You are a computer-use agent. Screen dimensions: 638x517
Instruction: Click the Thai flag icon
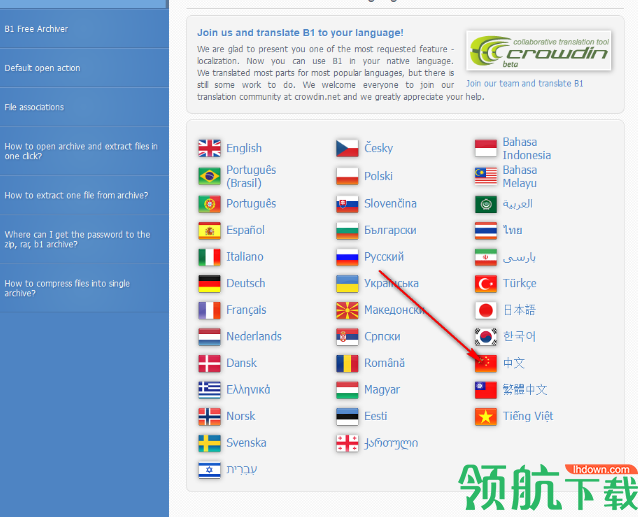pyautogui.click(x=485, y=231)
